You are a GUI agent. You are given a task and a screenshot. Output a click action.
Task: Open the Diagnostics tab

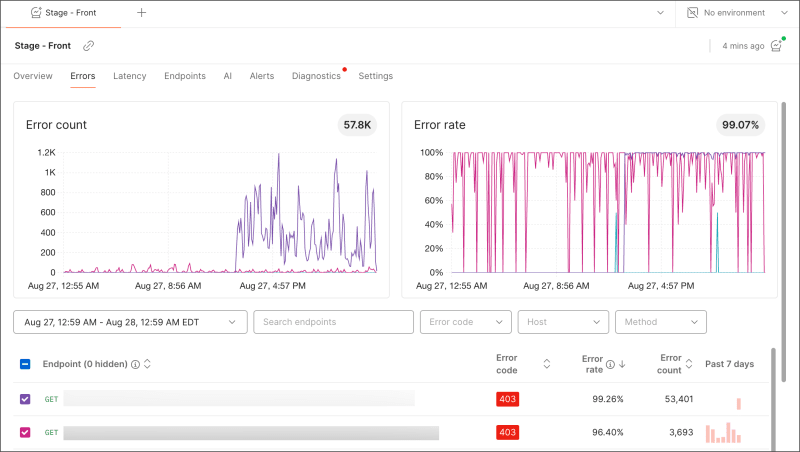coord(316,76)
